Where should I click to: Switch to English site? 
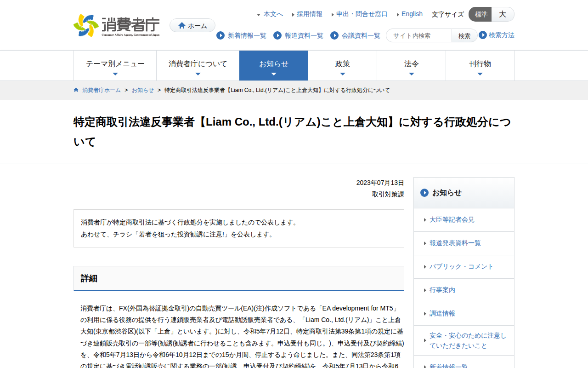(x=412, y=14)
